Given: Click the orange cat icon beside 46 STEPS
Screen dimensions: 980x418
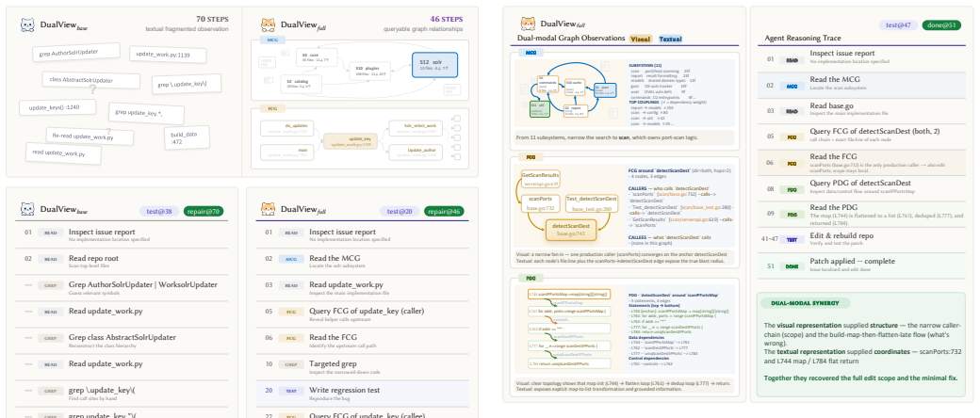Looking at the screenshot, I should pos(268,25).
